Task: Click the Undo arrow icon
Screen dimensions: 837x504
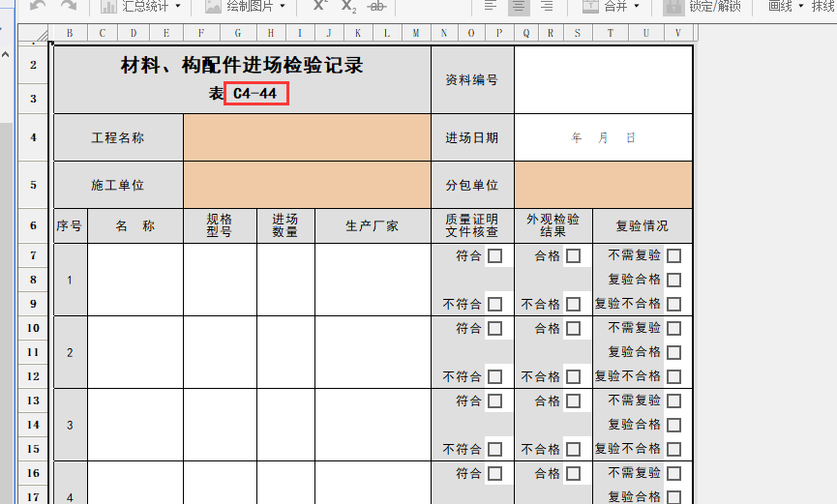Action: click(x=38, y=6)
